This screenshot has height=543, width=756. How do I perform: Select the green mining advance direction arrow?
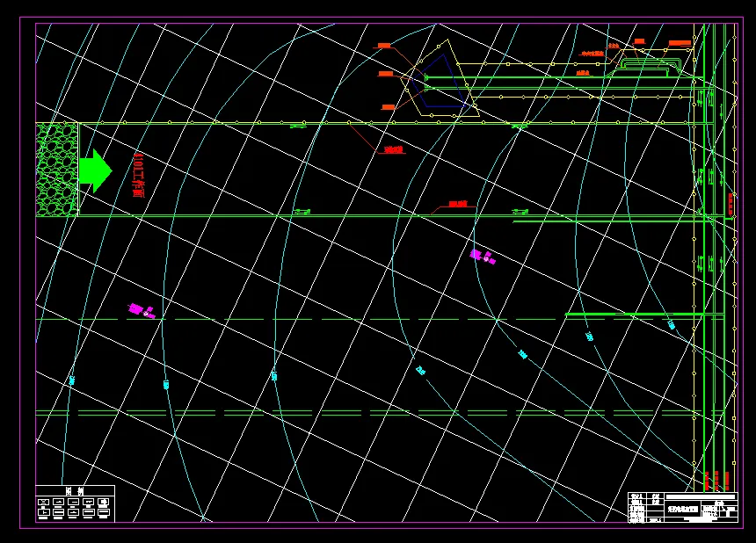click(x=96, y=170)
